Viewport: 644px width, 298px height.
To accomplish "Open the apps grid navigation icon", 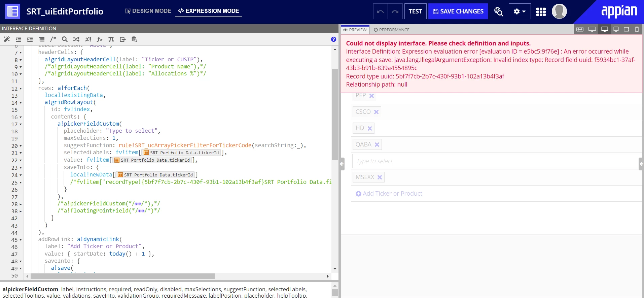I will [x=541, y=12].
